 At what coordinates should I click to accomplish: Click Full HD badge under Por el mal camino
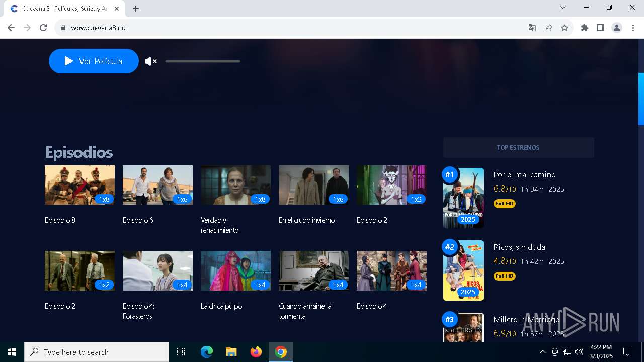pyautogui.click(x=505, y=204)
